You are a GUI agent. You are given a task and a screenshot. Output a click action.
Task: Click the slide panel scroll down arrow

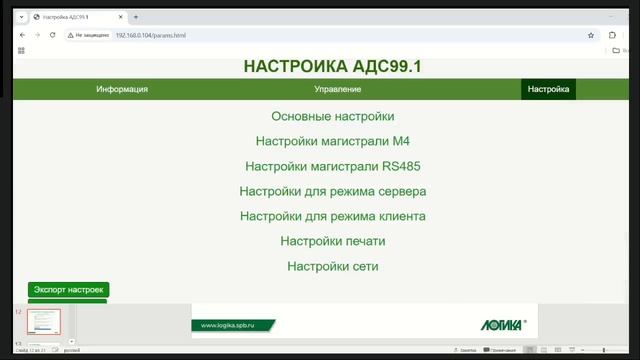71,341
